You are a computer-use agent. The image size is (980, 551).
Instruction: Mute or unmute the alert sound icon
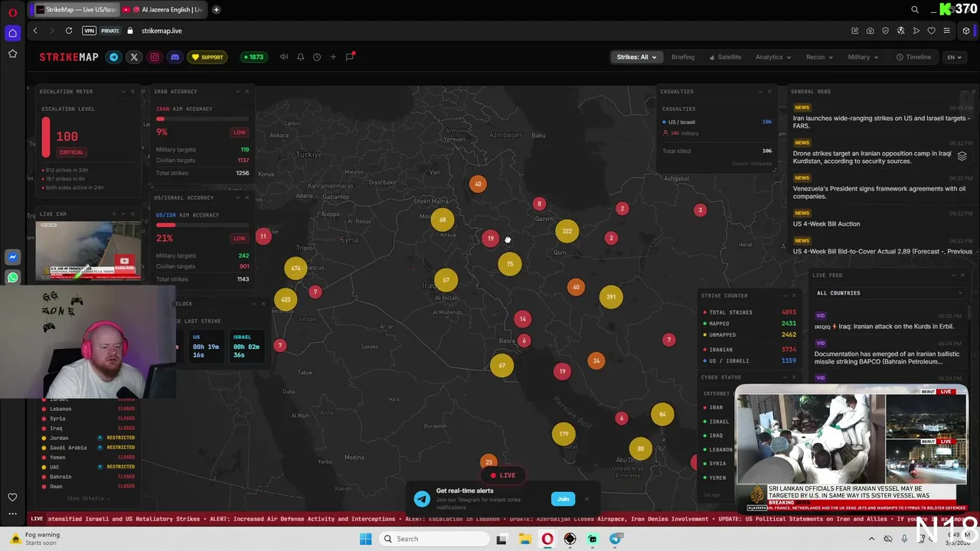[284, 57]
